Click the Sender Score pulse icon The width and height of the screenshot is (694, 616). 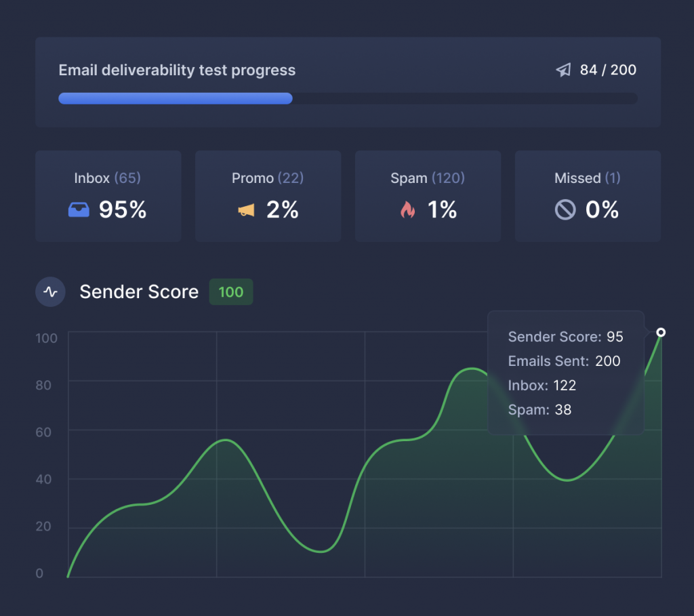[x=50, y=292]
